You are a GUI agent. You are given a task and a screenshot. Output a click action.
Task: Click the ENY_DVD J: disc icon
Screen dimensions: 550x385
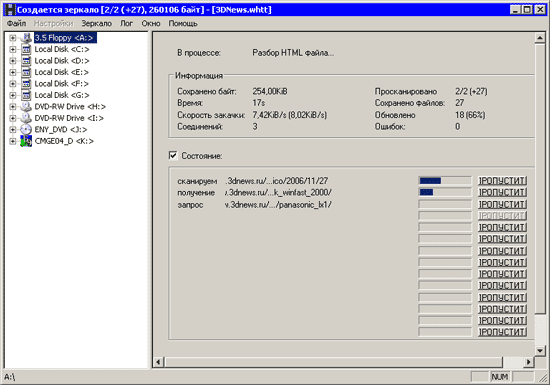point(26,129)
